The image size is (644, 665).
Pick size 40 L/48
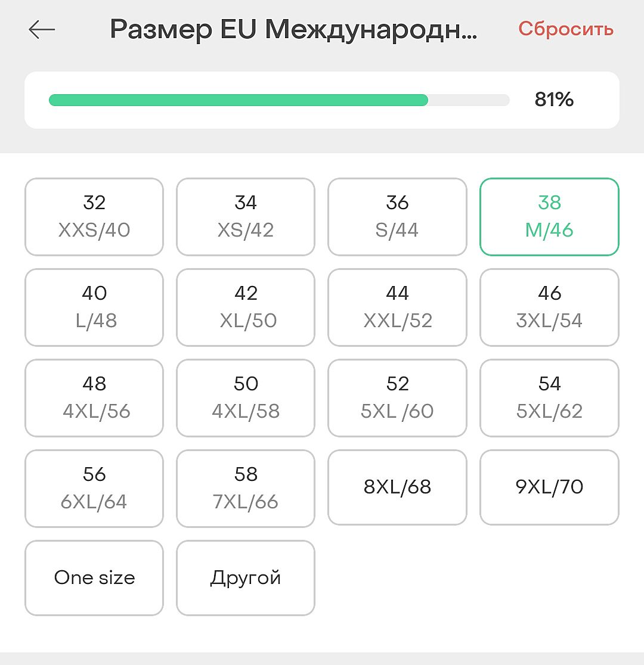pyautogui.click(x=94, y=307)
